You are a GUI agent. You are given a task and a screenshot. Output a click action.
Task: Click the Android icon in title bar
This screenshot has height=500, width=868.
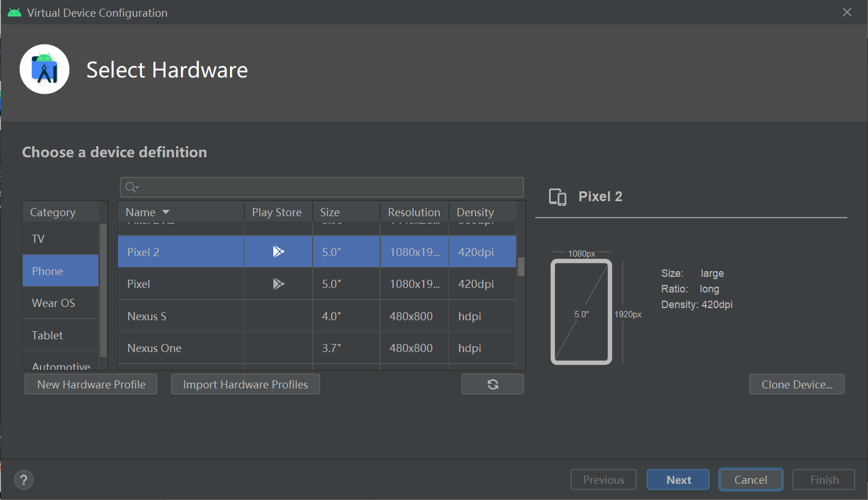(x=14, y=13)
